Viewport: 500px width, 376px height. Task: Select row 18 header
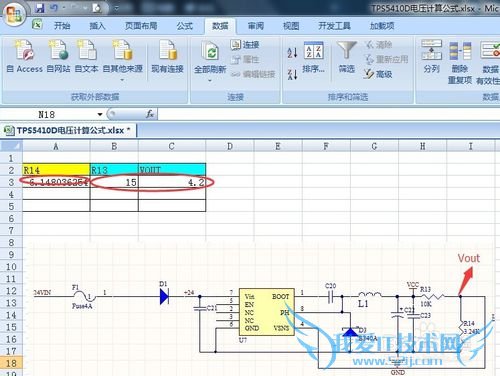11,363
